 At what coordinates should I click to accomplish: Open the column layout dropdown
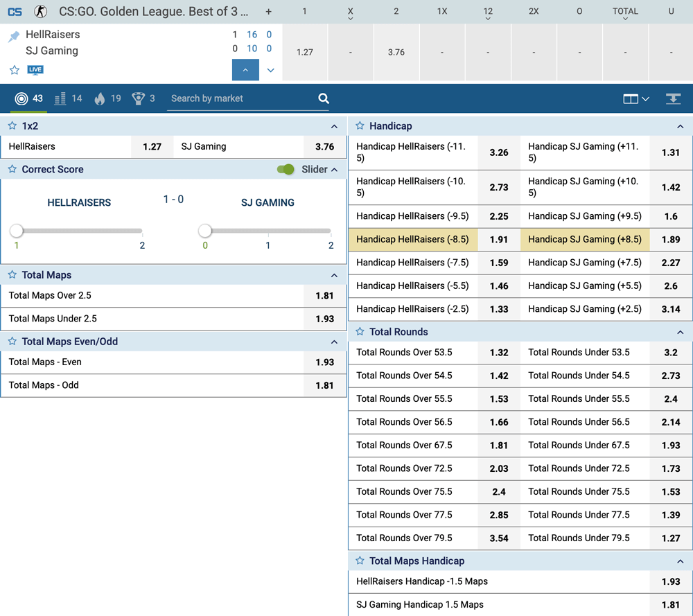tap(636, 99)
